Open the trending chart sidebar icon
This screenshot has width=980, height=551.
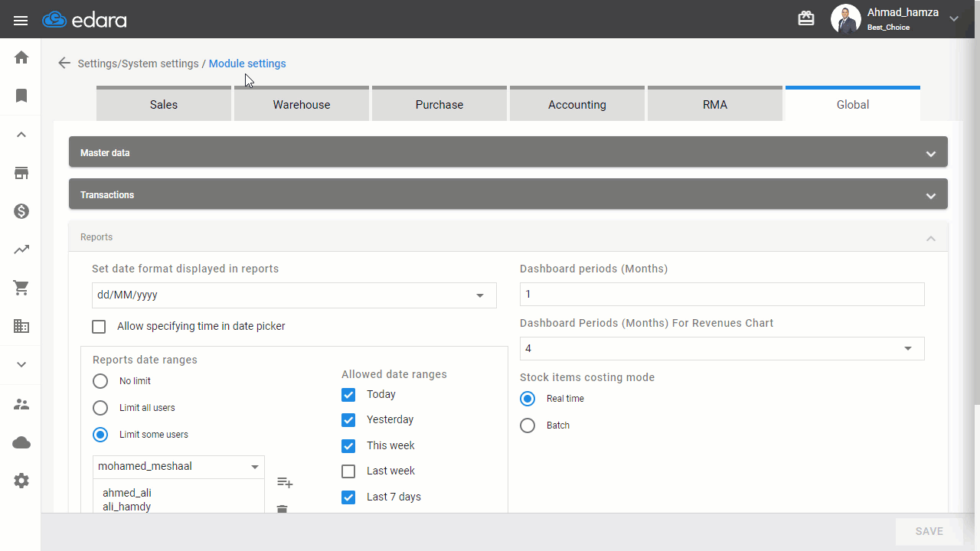21,249
